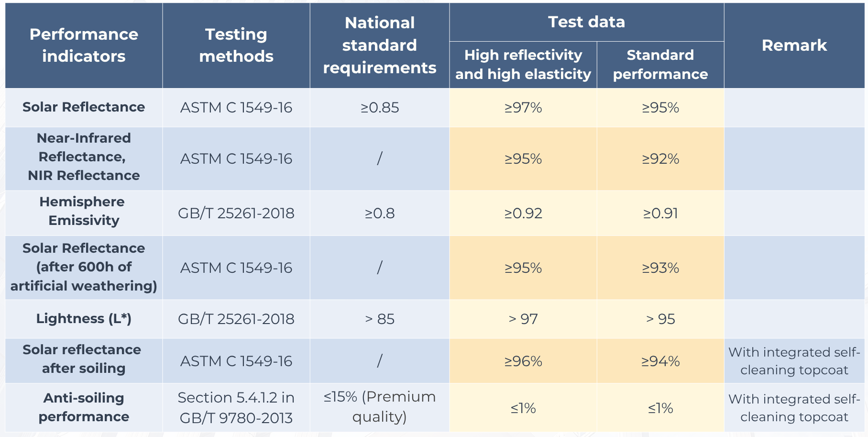Select the Hemisphere Emissivity row label
This screenshot has height=437, width=868.
pyautogui.click(x=84, y=211)
